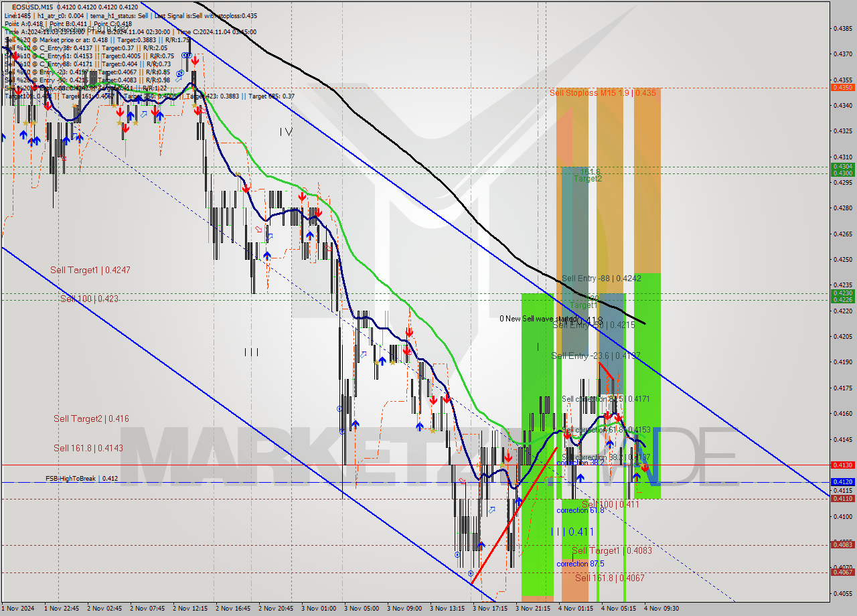
Task: Click the Sell Entry -88 | 0.4242 label
Action: [601, 279]
